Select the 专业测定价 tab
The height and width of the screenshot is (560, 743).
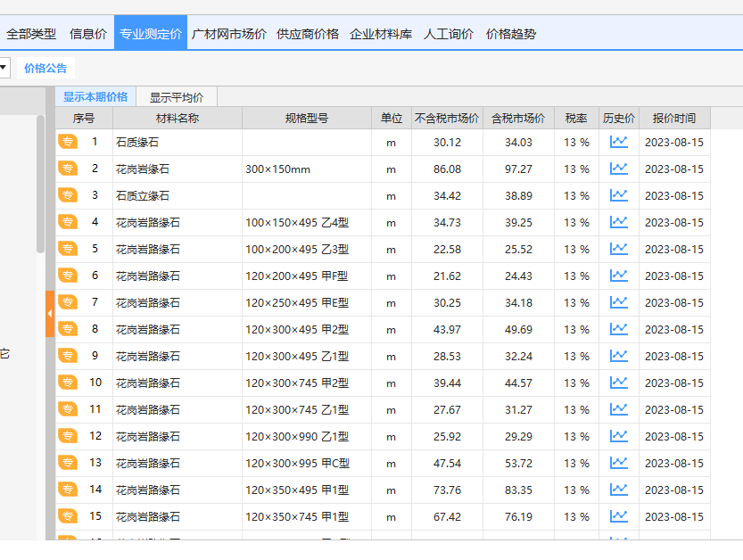pos(151,33)
